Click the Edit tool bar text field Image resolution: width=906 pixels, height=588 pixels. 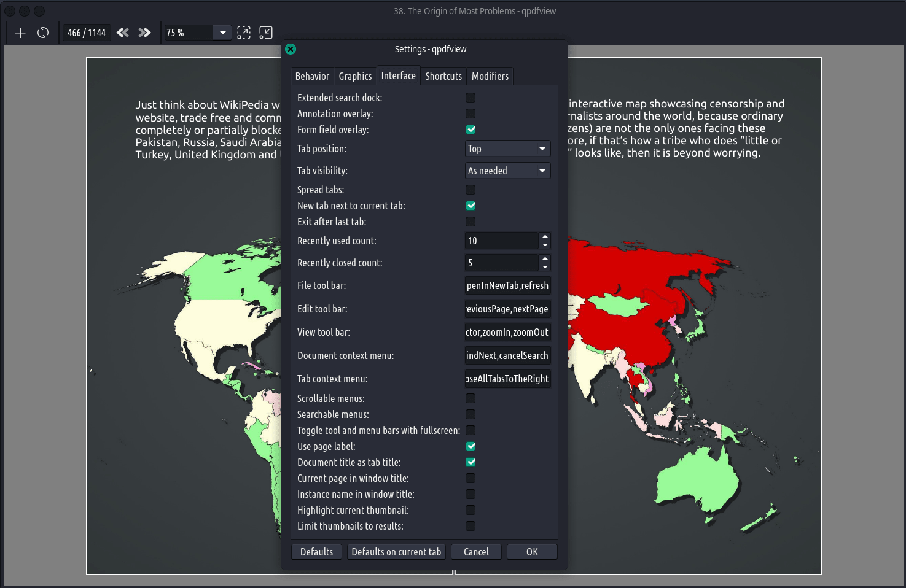pos(507,309)
